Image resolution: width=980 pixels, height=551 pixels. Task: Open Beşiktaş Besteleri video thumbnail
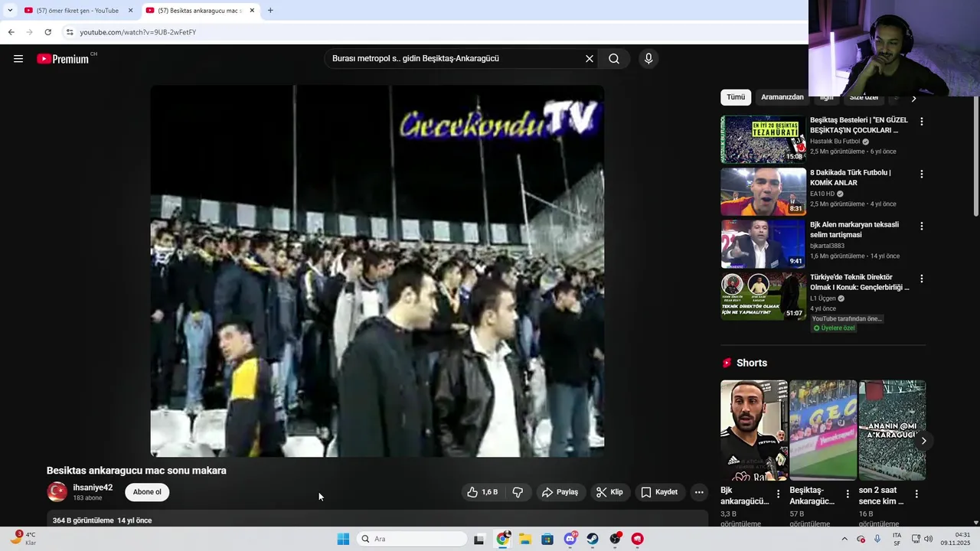pyautogui.click(x=763, y=139)
